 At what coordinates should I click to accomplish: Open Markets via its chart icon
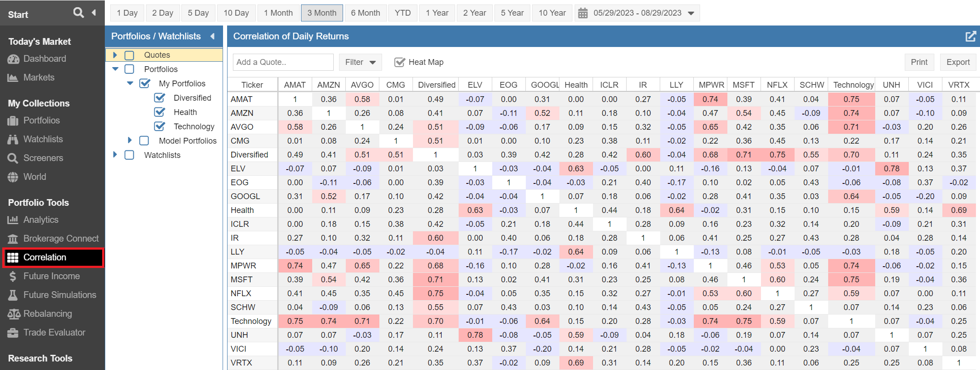(x=13, y=78)
